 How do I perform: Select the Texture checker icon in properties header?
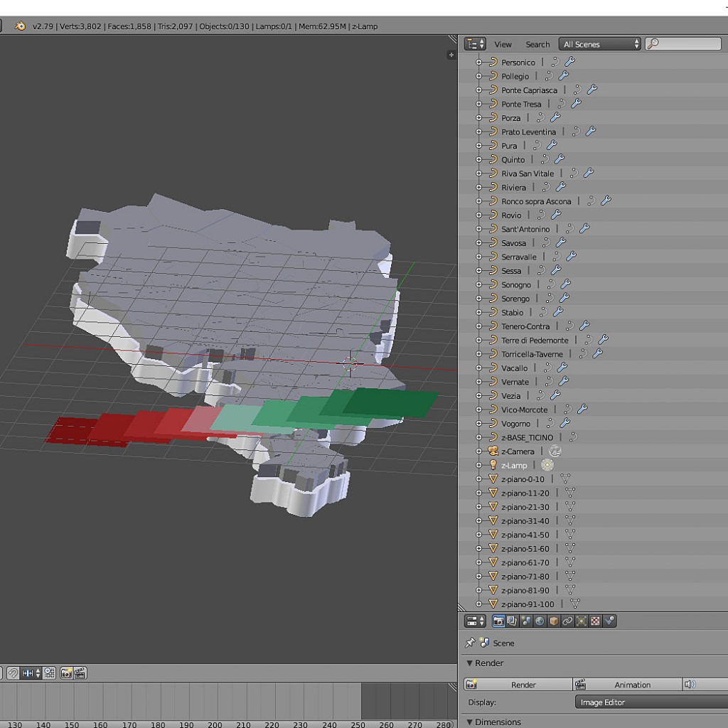pos(596,621)
